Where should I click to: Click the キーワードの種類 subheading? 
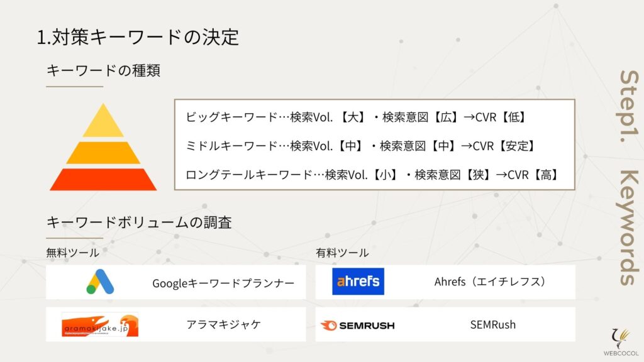tap(103, 70)
